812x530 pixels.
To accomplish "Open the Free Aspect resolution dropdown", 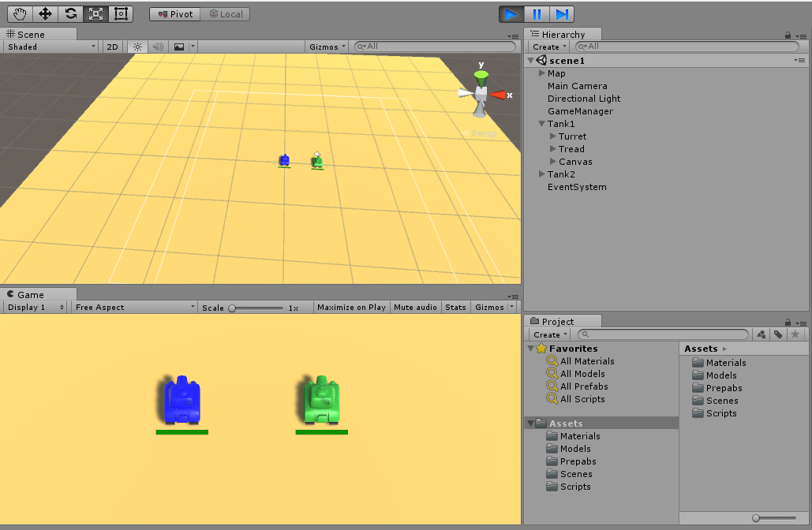I will [x=134, y=308].
